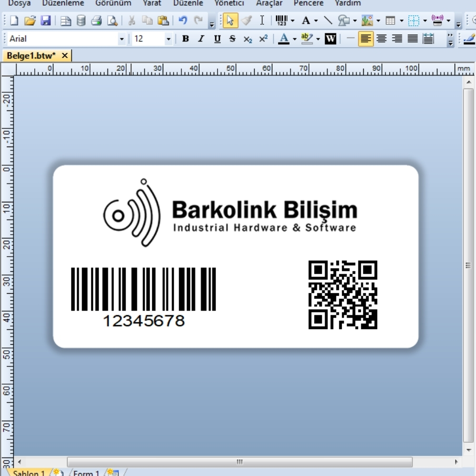Click the print preview icon

pyautogui.click(x=112, y=20)
